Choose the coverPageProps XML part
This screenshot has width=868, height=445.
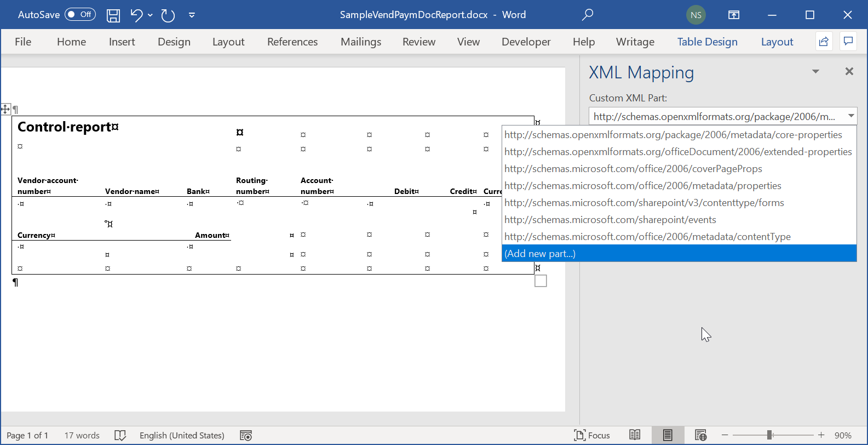[x=679, y=169]
